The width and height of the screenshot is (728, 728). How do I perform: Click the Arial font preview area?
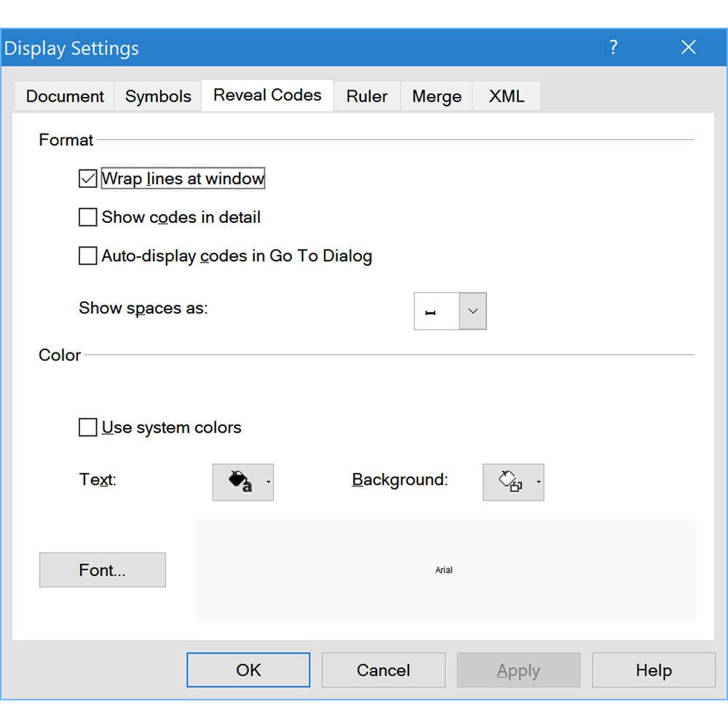coord(444,571)
